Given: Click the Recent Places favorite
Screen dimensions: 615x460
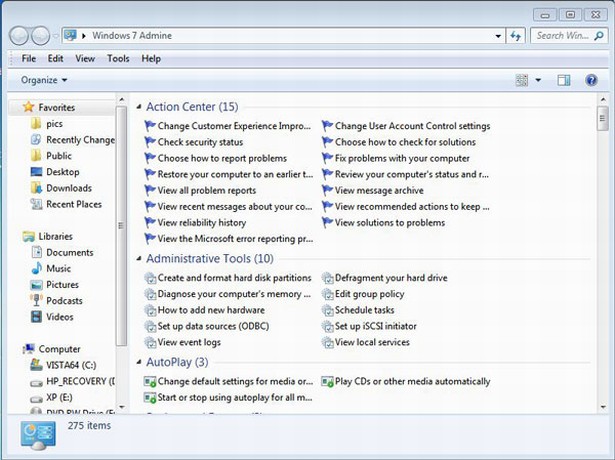Looking at the screenshot, I should tap(73, 204).
